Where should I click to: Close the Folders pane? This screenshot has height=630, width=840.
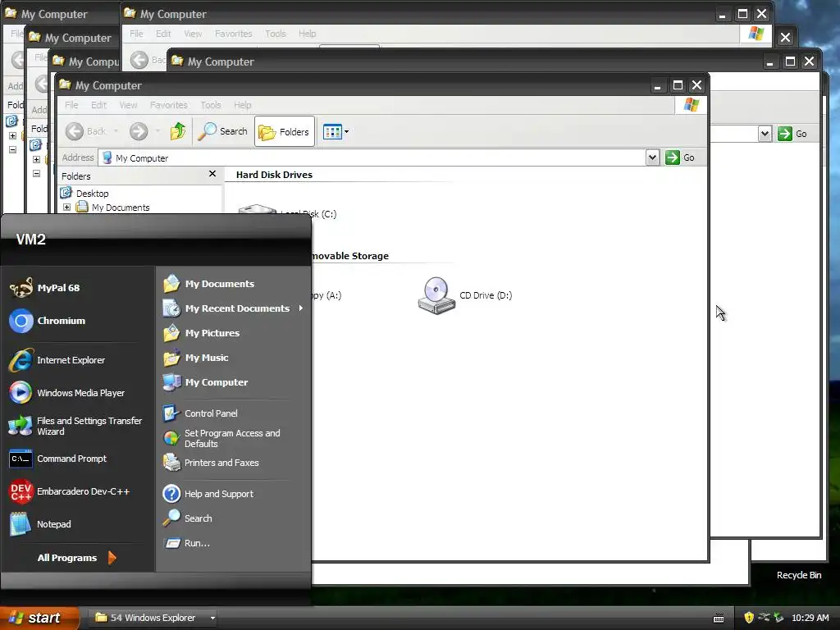coord(212,174)
